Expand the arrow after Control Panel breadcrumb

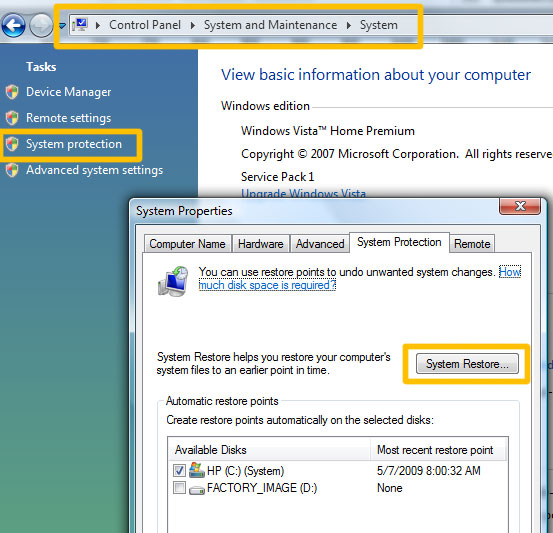[193, 25]
